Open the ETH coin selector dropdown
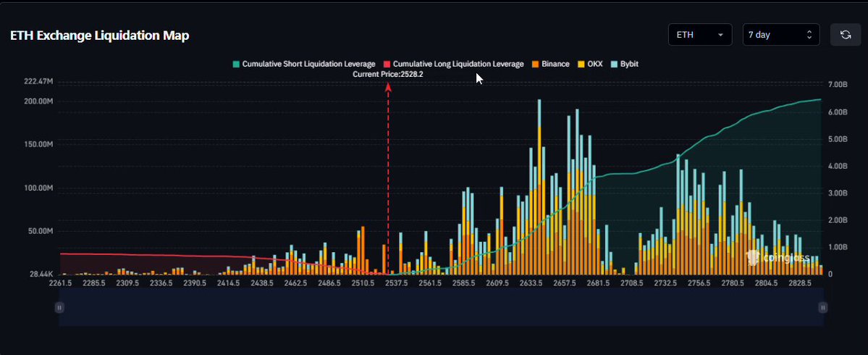Screen dimensions: 868x355 [700, 35]
